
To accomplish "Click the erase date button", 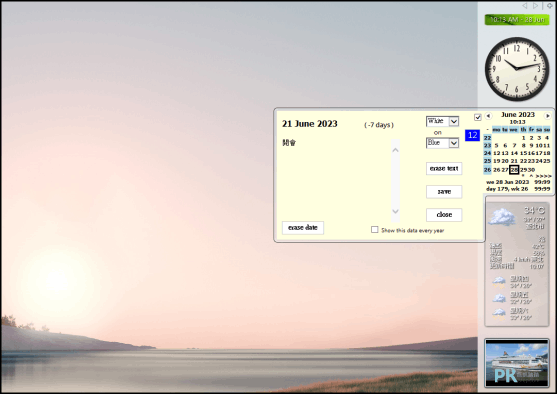I will point(303,228).
